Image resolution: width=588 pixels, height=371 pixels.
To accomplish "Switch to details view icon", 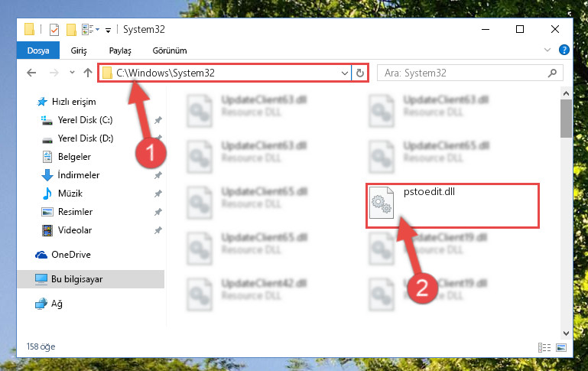I will (544, 348).
